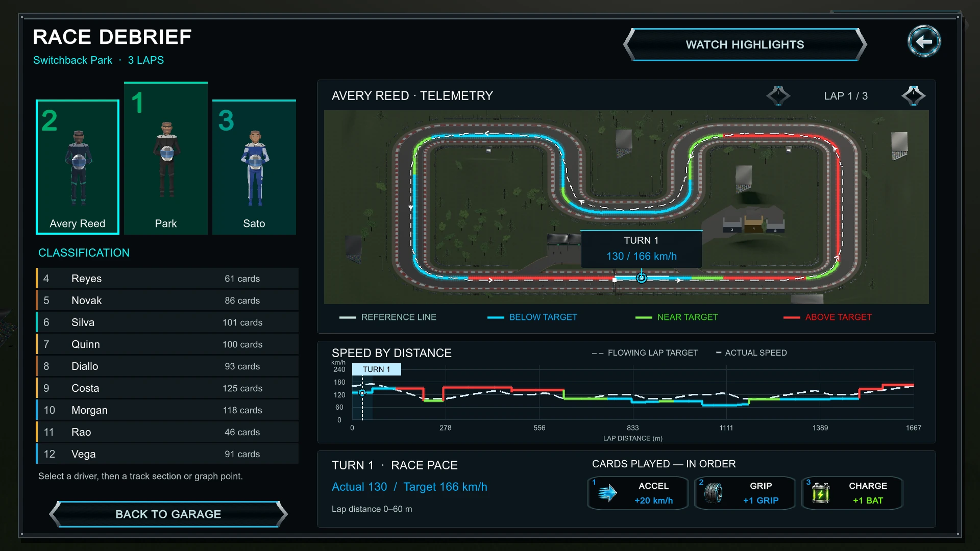Screen dimensions: 980x551
Task: Click the LAP 1 / 3 indicator
Action: click(x=846, y=96)
